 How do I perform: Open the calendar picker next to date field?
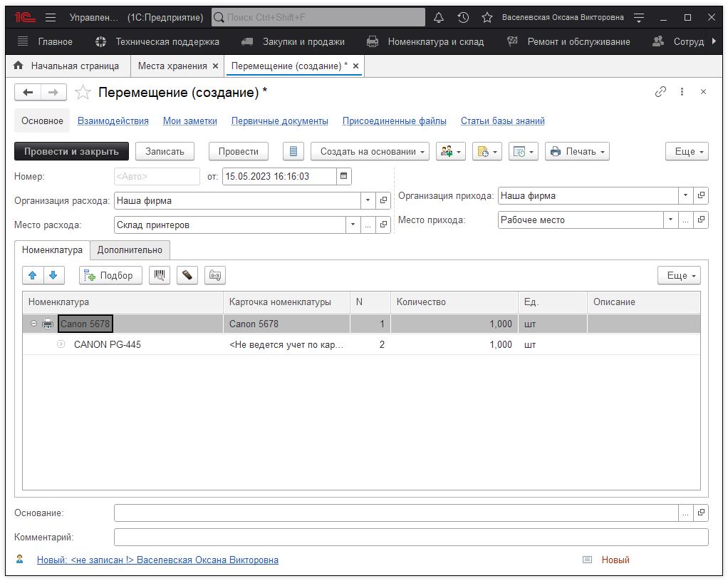(x=344, y=176)
